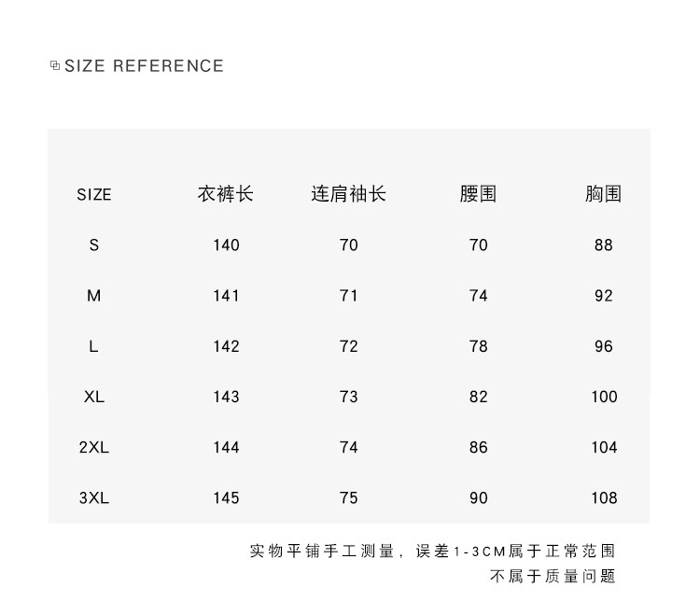Select the 腰围 column header
This screenshot has height=601, width=700.
(x=478, y=194)
